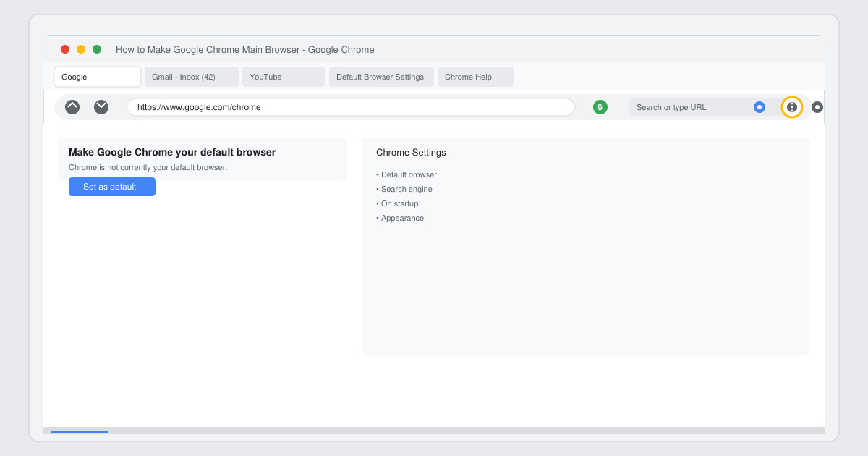Open On startup in Chrome Settings
Viewport: 868px width, 456px height.
(x=397, y=203)
